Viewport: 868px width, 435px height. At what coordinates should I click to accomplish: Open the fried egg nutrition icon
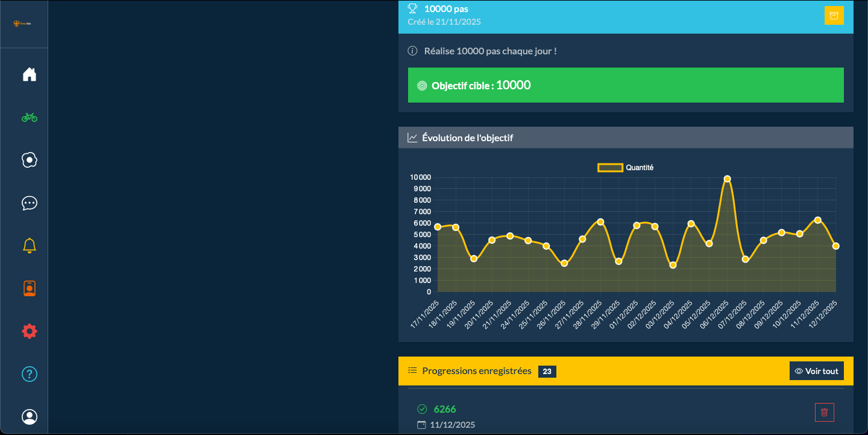(30, 160)
